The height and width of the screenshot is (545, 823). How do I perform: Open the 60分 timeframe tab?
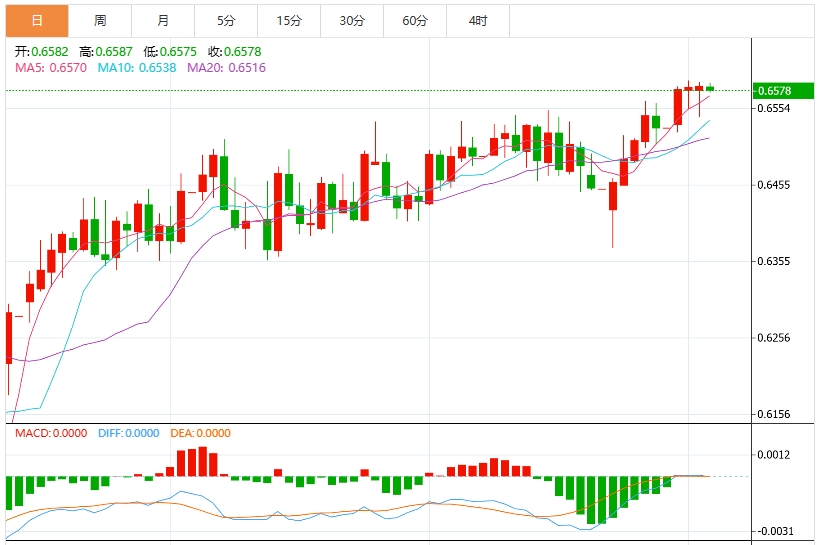pyautogui.click(x=415, y=21)
